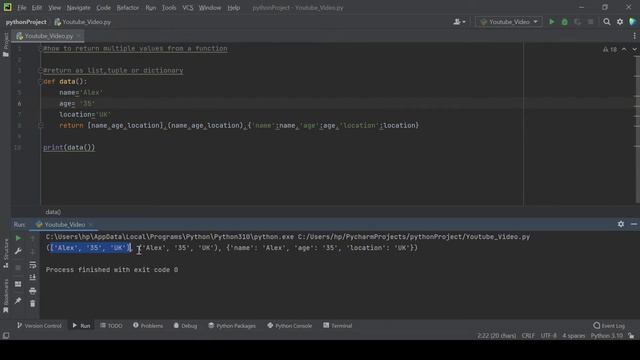
Task: Click the warnings indicator showing 18
Action: pos(610,49)
